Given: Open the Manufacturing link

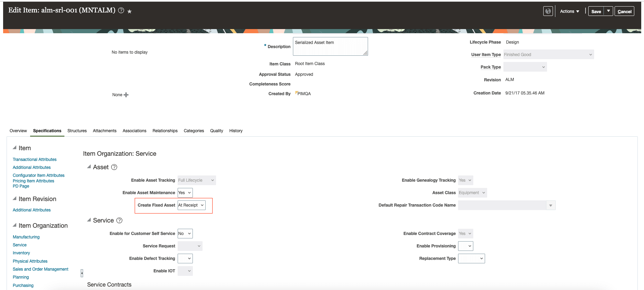Looking at the screenshot, I should point(26,237).
